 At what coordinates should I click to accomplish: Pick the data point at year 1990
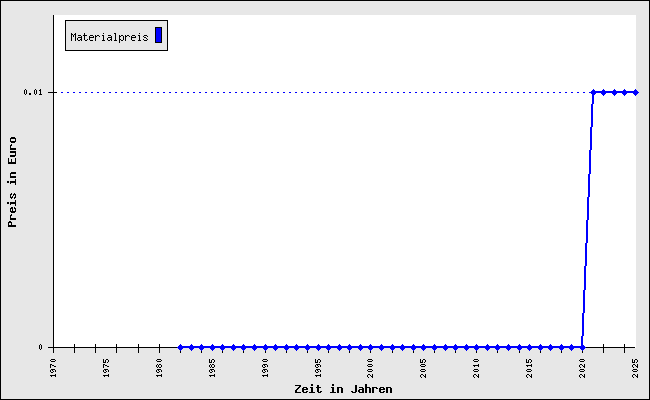[265, 347]
